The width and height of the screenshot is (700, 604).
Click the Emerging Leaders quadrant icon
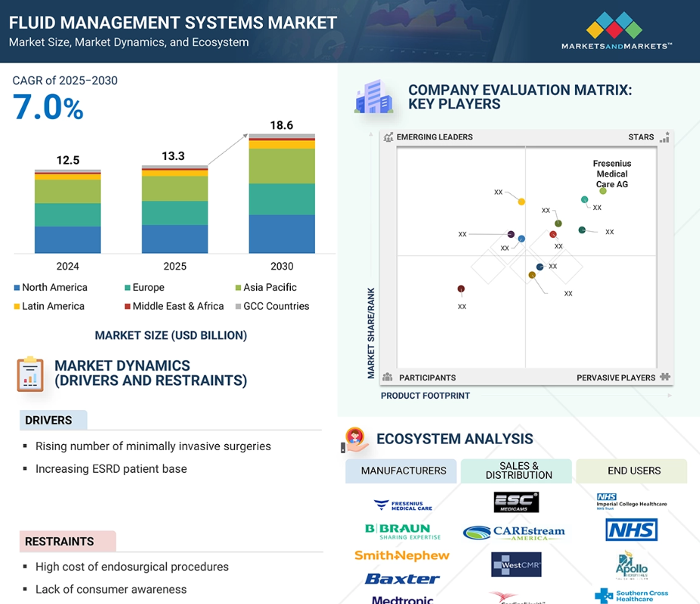389,136
